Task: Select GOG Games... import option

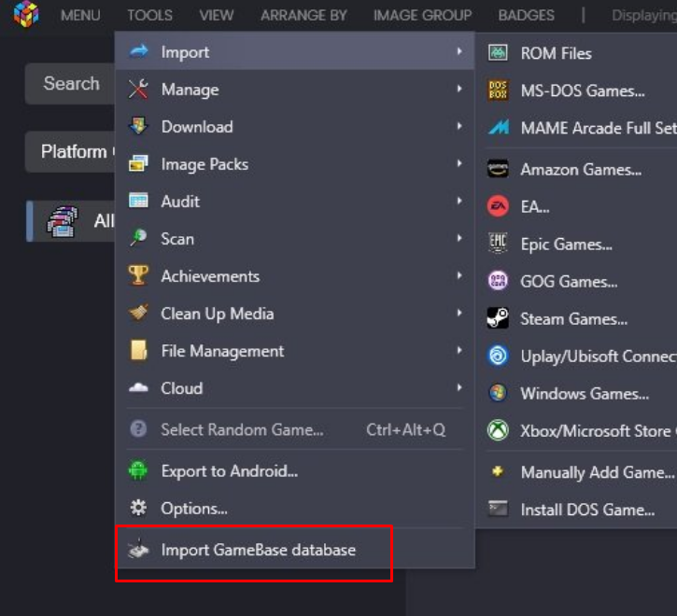Action: (x=576, y=281)
